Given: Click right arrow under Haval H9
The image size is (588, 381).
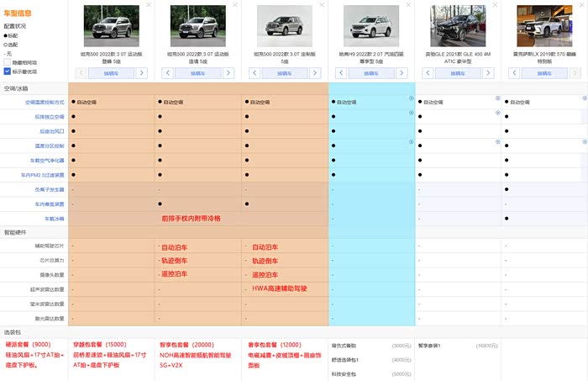Looking at the screenshot, I should [402, 73].
